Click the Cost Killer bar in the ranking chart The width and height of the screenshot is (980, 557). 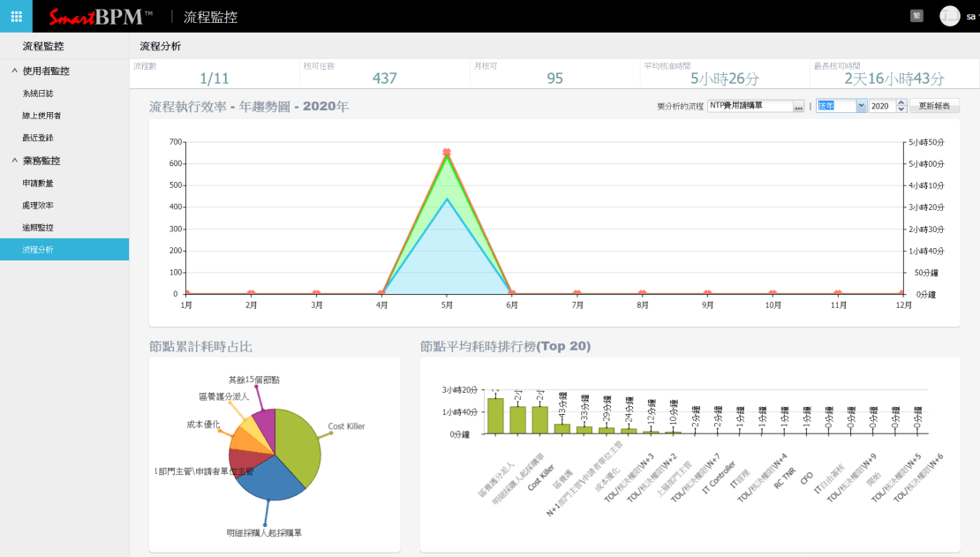pos(540,420)
